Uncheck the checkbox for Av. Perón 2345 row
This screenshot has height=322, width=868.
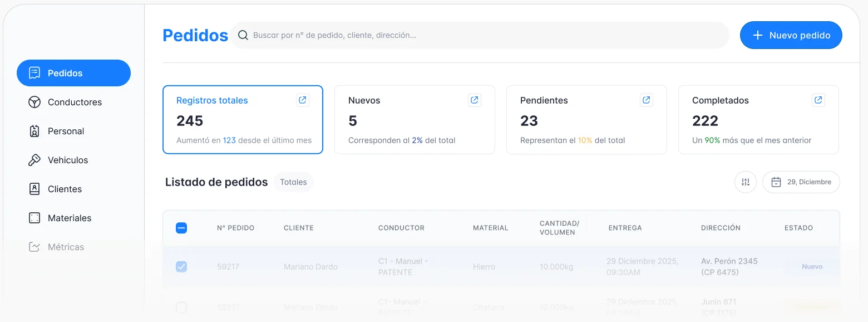[x=181, y=267]
